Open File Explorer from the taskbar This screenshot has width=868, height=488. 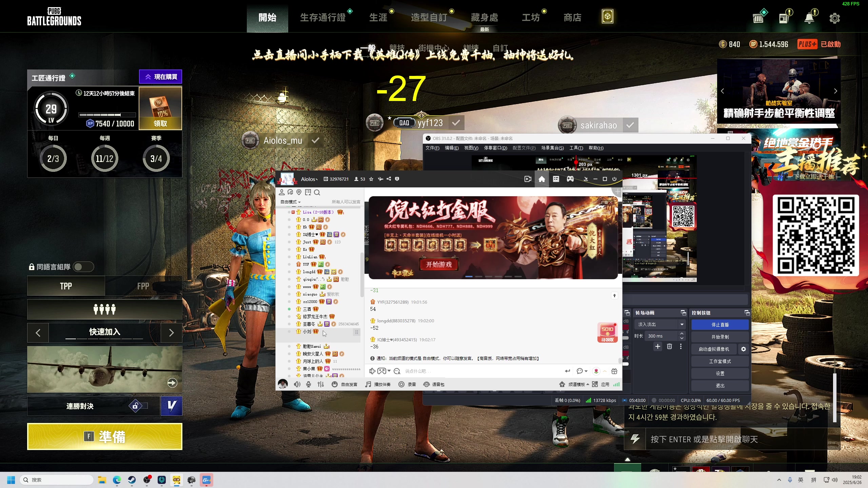point(102,480)
